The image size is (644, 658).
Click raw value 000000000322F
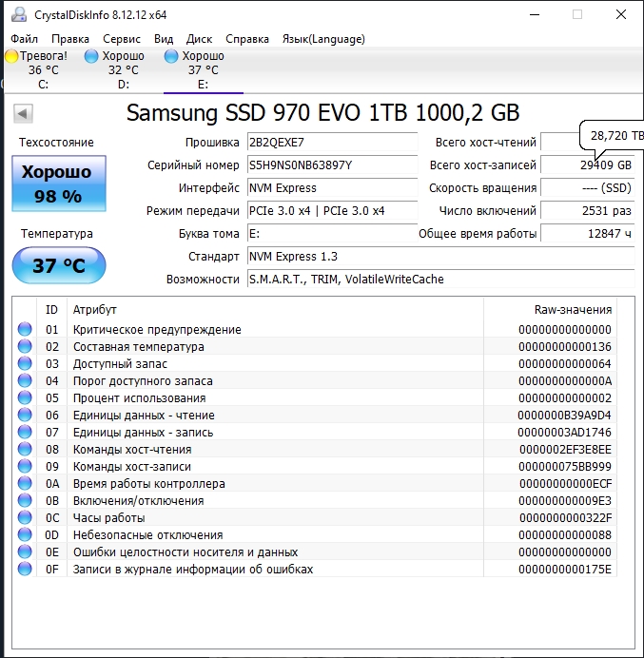point(565,518)
